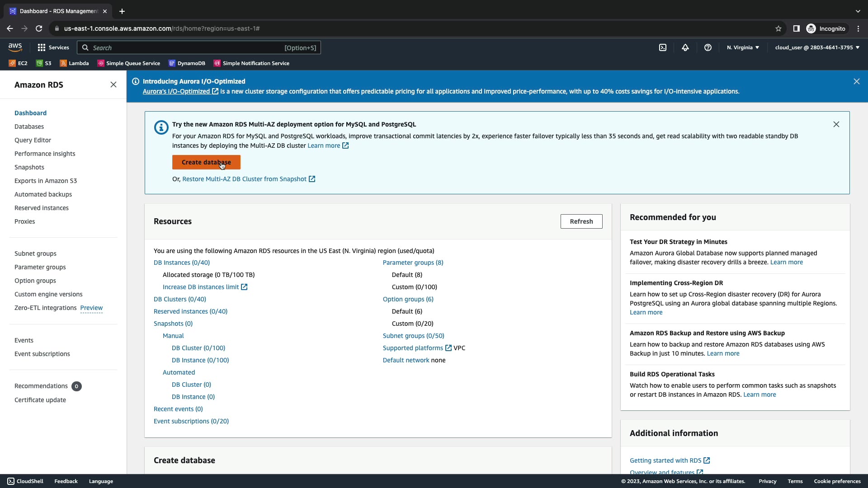Open DB Instances (0/40) link

click(181, 263)
